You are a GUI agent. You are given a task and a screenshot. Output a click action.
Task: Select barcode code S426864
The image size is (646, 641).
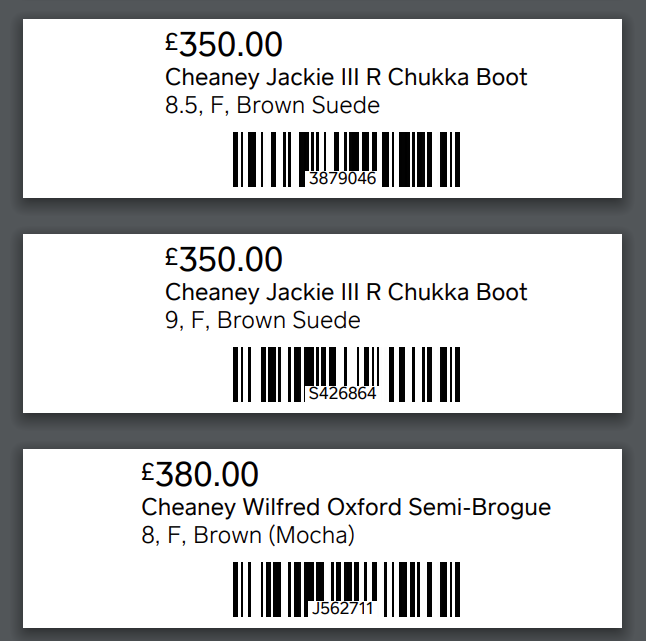343,394
